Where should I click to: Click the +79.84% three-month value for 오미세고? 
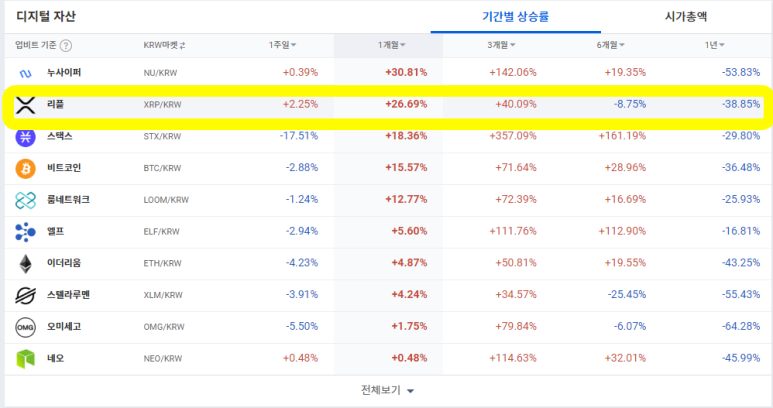tap(516, 326)
